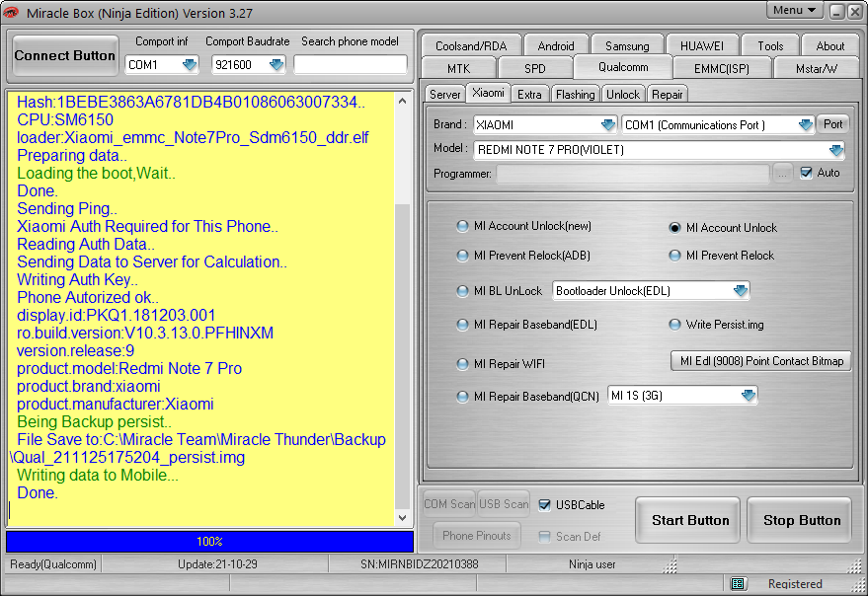This screenshot has width=868, height=596.
Task: Open the Extra sub-tab
Action: pyautogui.click(x=529, y=94)
